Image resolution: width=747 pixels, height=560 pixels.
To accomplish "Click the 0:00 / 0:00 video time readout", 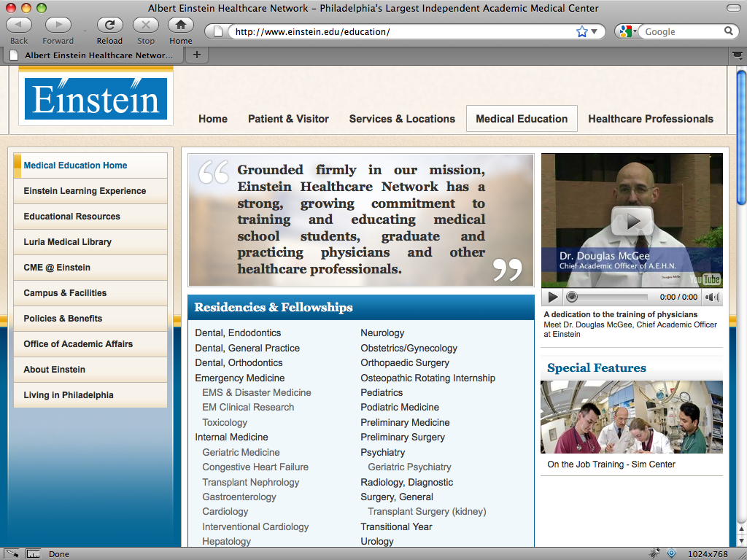I will pos(678,297).
